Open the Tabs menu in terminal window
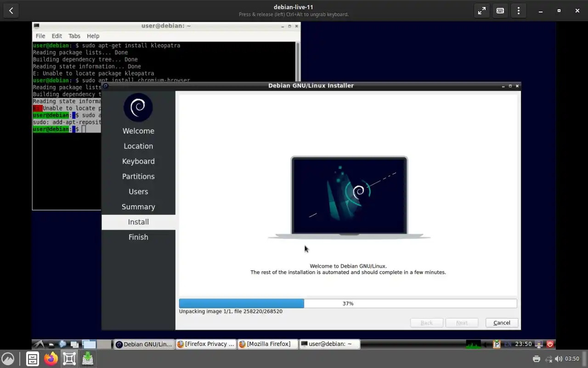 74,36
